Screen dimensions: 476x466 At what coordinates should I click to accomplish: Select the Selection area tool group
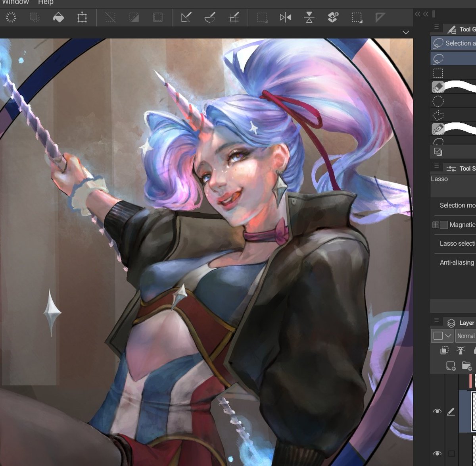click(x=453, y=43)
